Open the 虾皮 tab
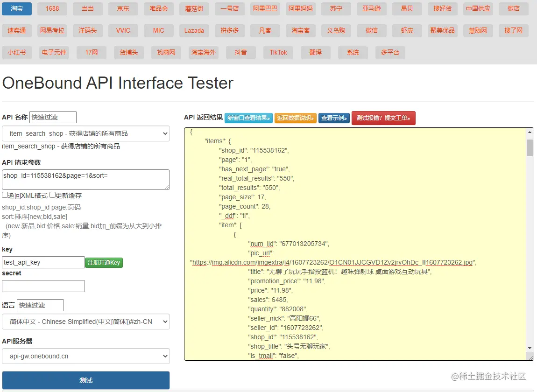 (x=407, y=30)
